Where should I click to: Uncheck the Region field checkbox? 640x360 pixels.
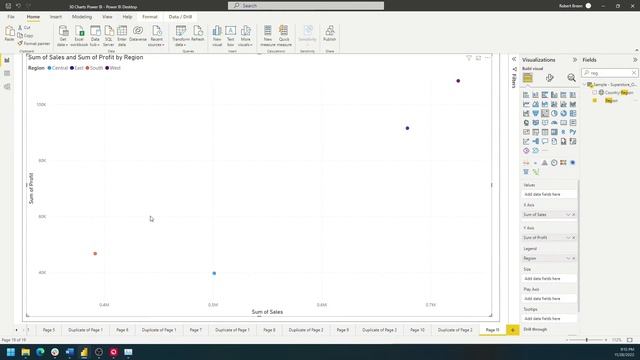[x=595, y=100]
